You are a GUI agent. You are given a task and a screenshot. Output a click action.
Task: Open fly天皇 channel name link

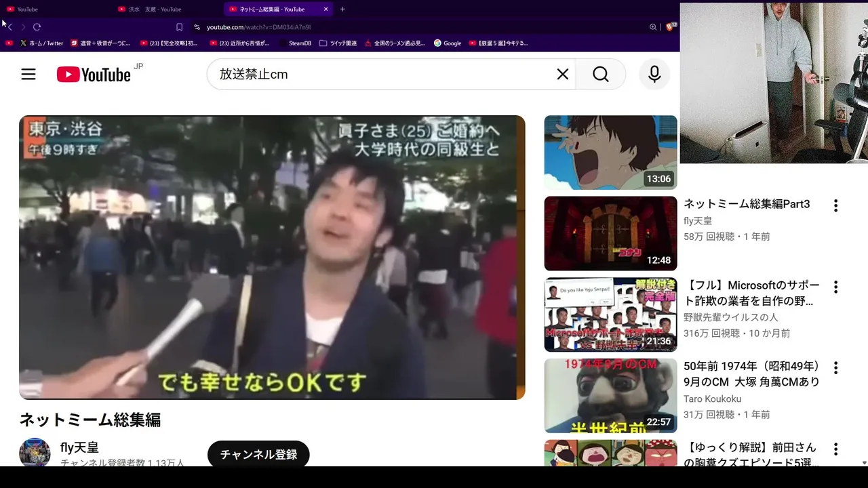pos(79,447)
